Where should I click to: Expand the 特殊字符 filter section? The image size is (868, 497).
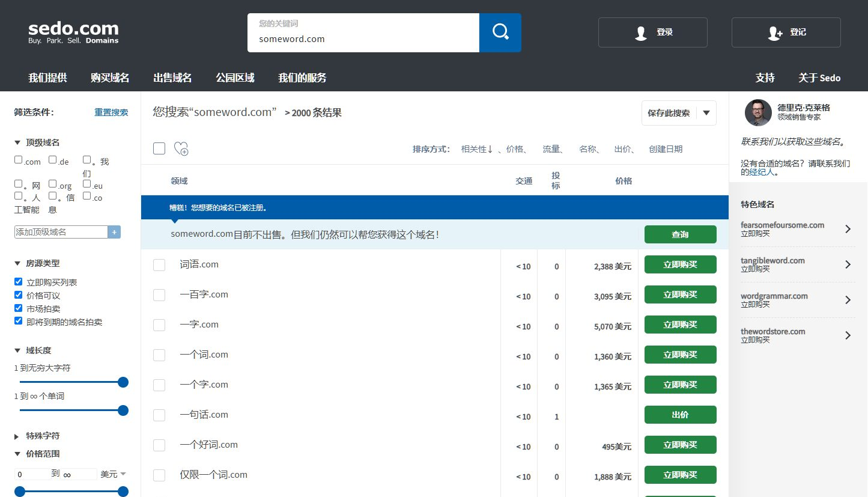click(x=17, y=436)
